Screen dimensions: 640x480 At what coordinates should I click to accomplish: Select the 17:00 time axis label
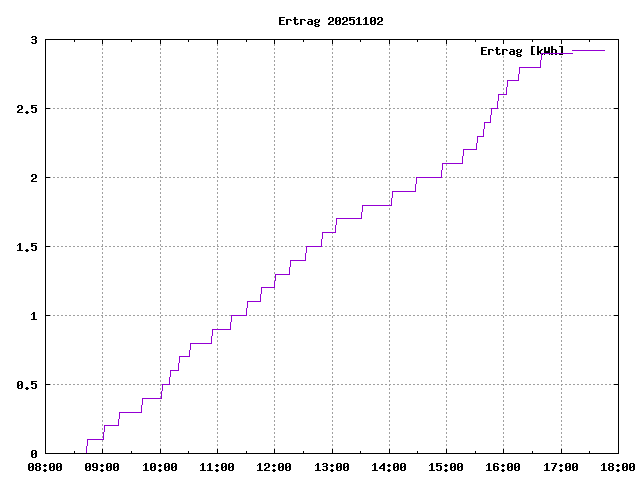coord(560,467)
